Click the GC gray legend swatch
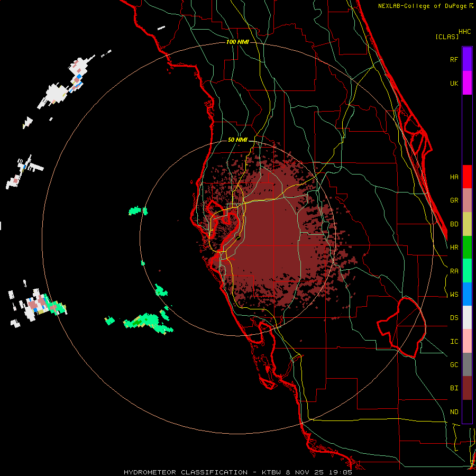 [x=467, y=364]
